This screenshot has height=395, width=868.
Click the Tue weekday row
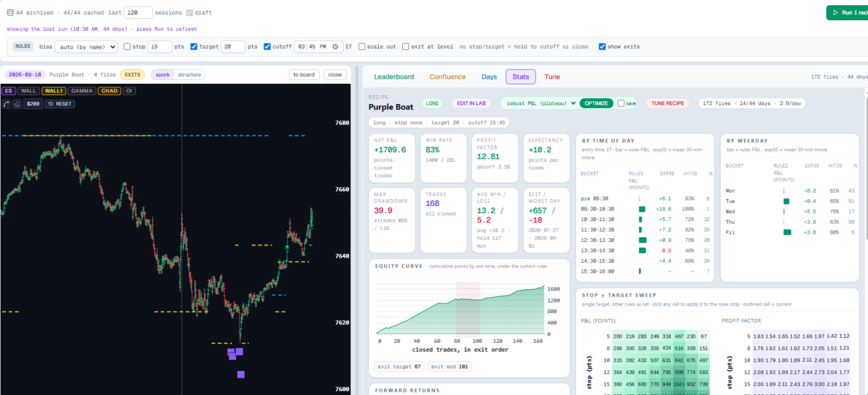[x=792, y=201]
